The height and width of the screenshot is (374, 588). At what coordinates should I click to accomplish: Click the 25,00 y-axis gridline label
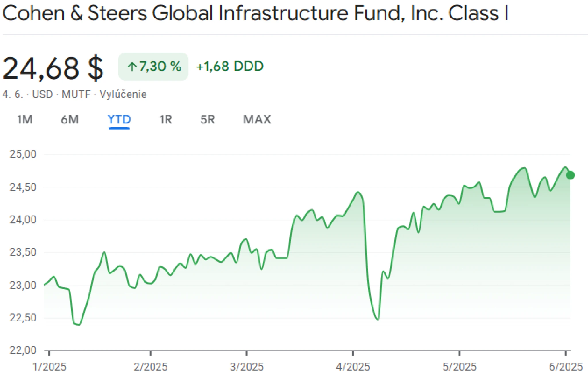pyautogui.click(x=23, y=154)
